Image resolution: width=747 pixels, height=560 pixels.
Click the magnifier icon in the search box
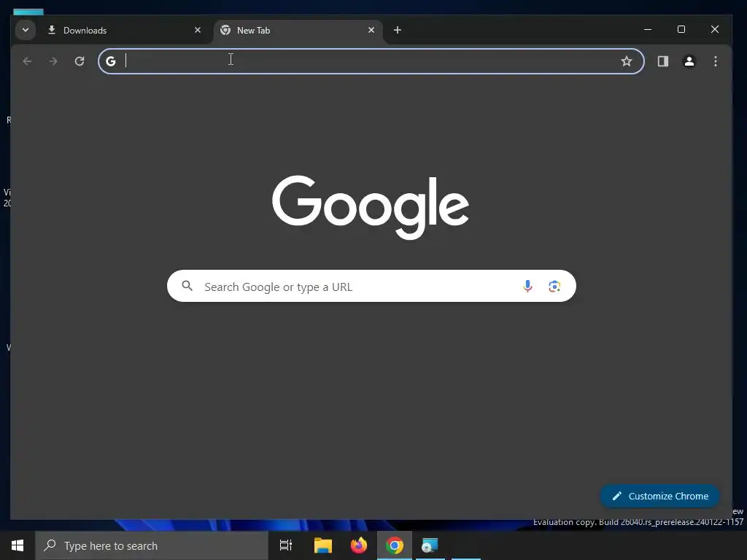[187, 286]
